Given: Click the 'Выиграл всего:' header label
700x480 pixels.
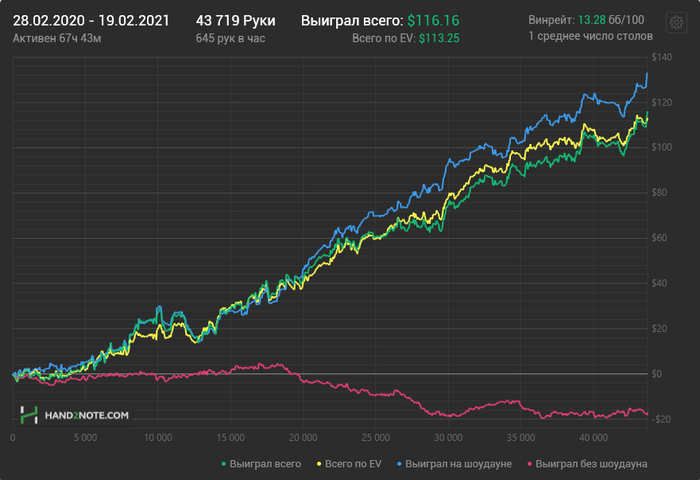Looking at the screenshot, I should click(352, 21).
